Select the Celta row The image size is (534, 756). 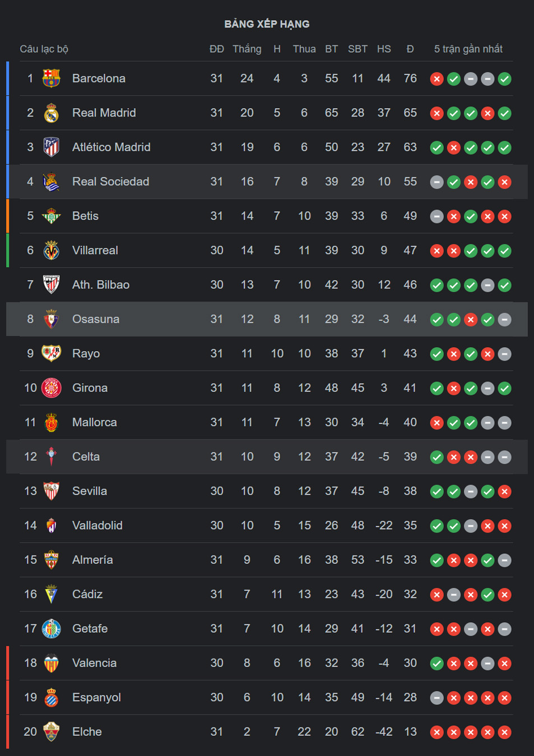pyautogui.click(x=267, y=457)
